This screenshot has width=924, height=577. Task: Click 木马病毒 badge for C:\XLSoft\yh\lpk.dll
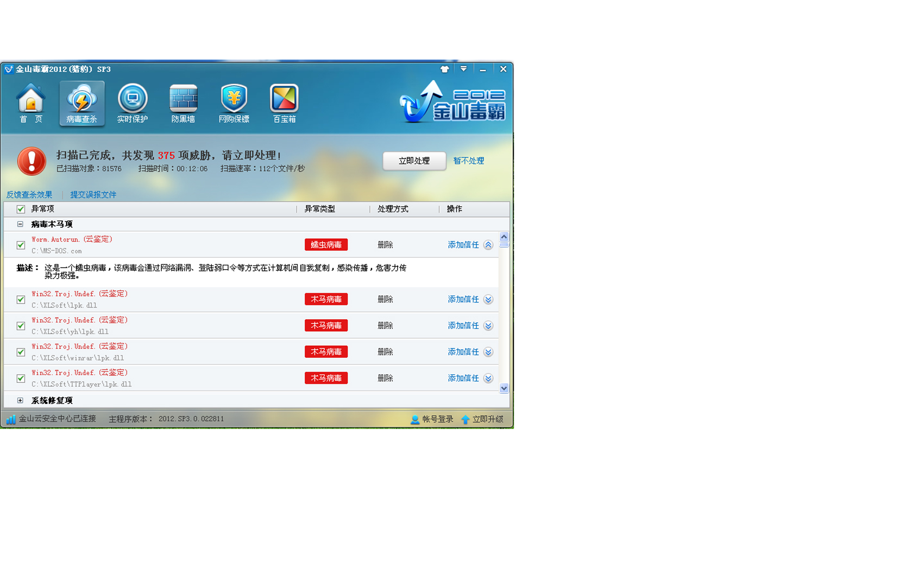click(x=326, y=326)
